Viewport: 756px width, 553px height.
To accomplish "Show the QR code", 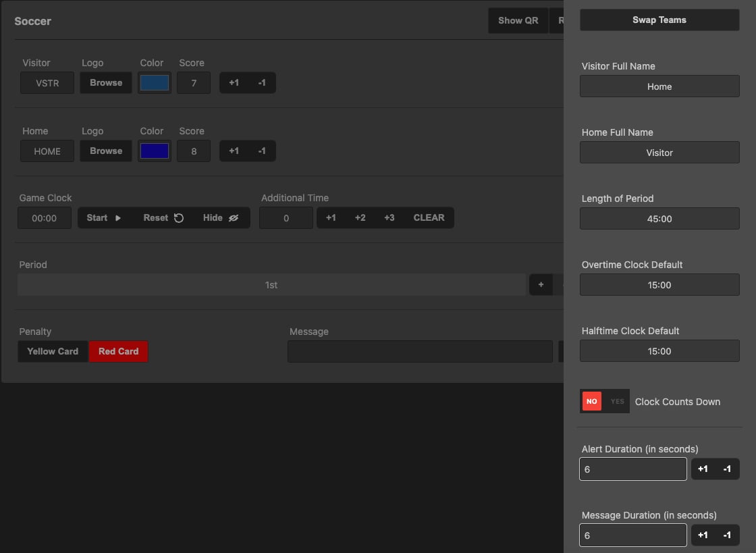I will (x=518, y=21).
